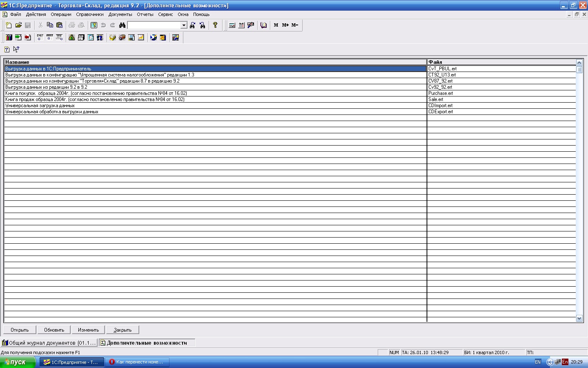Screen dimensions: 588x368
Task: Click the yellow question mark help icon
Action: (215, 25)
